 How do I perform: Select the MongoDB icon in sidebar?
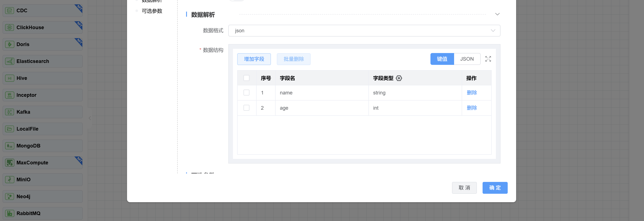(9, 146)
